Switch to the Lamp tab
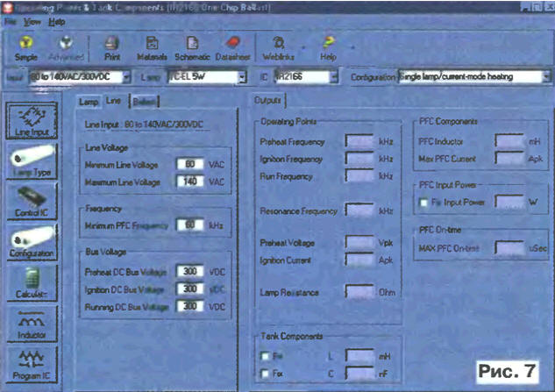This screenshot has width=555, height=392. pyautogui.click(x=89, y=102)
